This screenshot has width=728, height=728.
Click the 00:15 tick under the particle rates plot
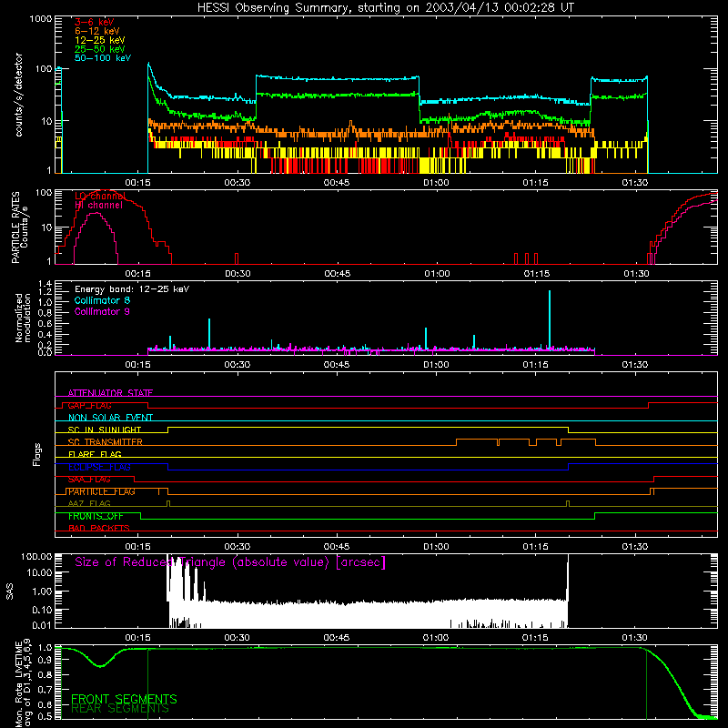[138, 274]
